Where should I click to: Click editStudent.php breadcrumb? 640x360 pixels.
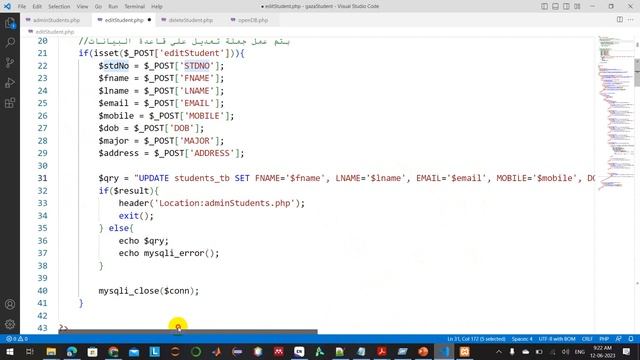(x=54, y=31)
